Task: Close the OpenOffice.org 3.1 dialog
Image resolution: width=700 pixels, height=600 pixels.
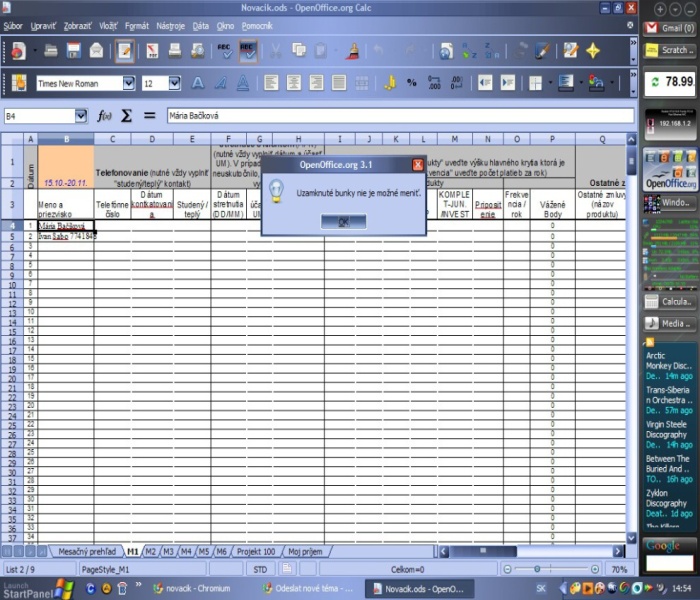Action: (418, 165)
